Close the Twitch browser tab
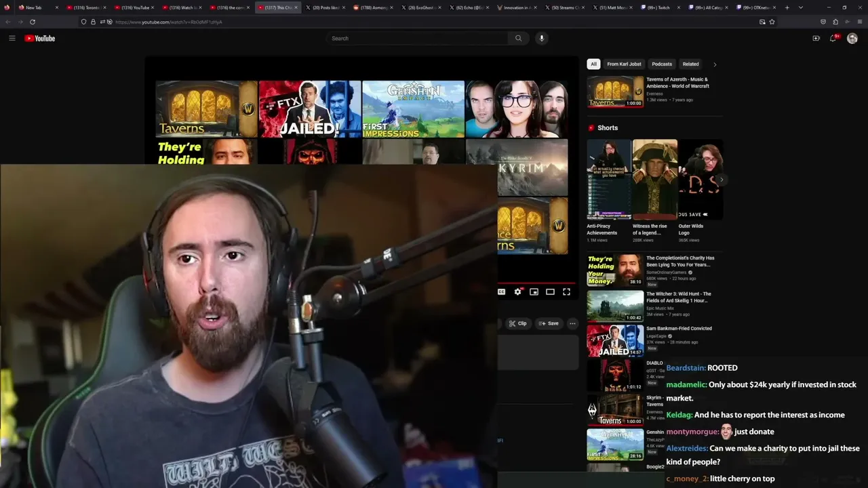The height and width of the screenshot is (488, 868). point(679,7)
